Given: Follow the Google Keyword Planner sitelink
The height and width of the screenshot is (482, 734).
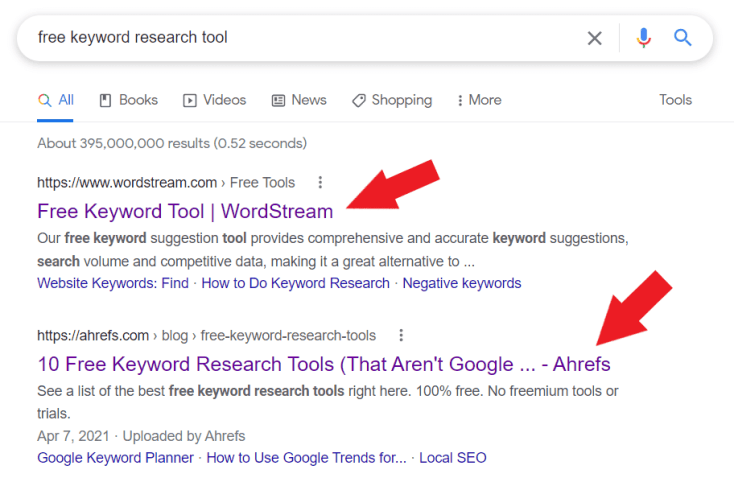Looking at the screenshot, I should point(115,458).
